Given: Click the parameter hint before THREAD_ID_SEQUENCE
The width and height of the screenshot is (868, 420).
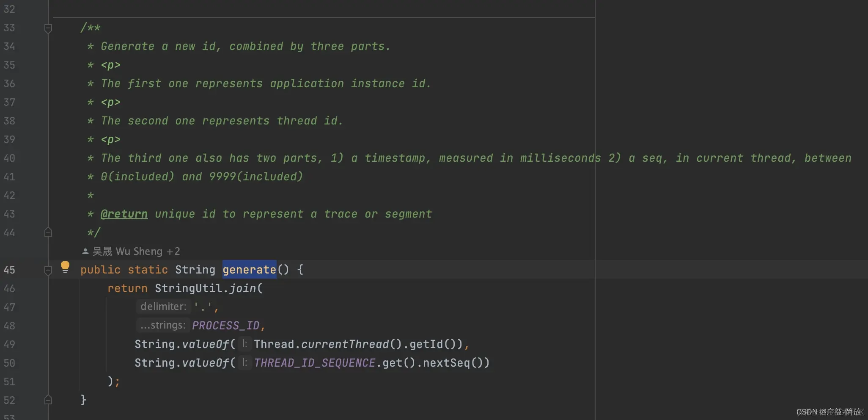Looking at the screenshot, I should point(244,362).
